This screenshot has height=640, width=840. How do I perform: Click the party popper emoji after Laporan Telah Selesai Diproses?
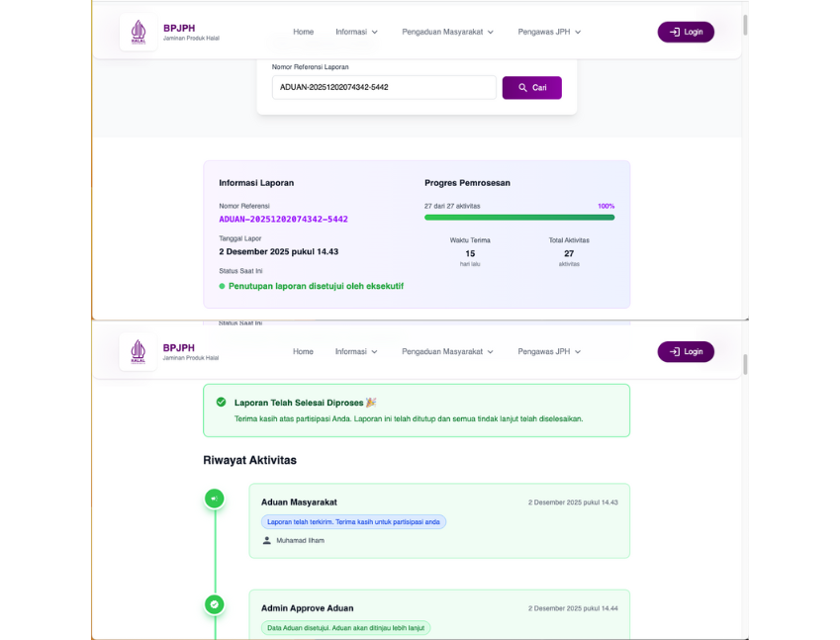[x=371, y=403]
